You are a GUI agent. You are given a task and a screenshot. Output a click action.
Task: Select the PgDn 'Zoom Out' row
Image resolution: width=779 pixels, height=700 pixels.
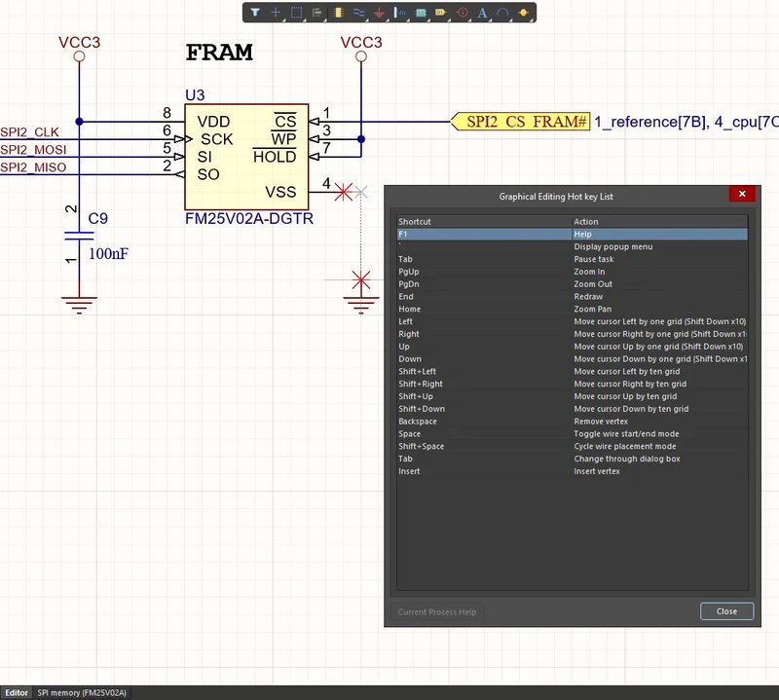573,283
